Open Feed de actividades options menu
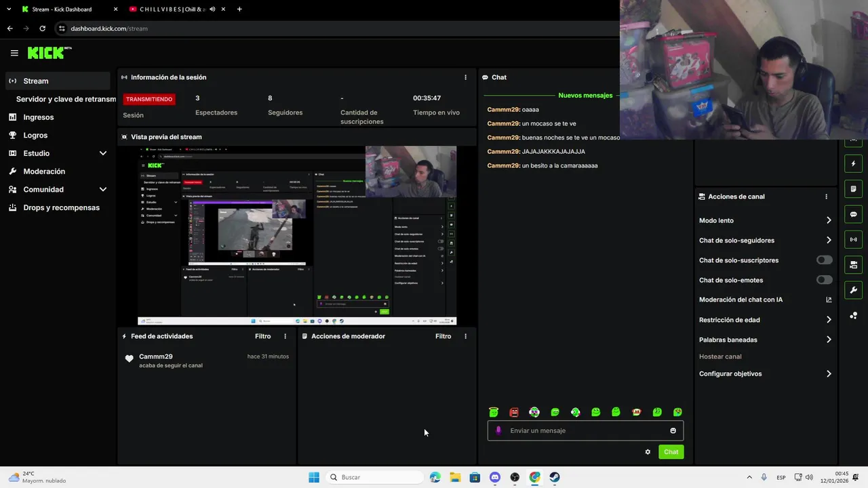 coord(285,336)
